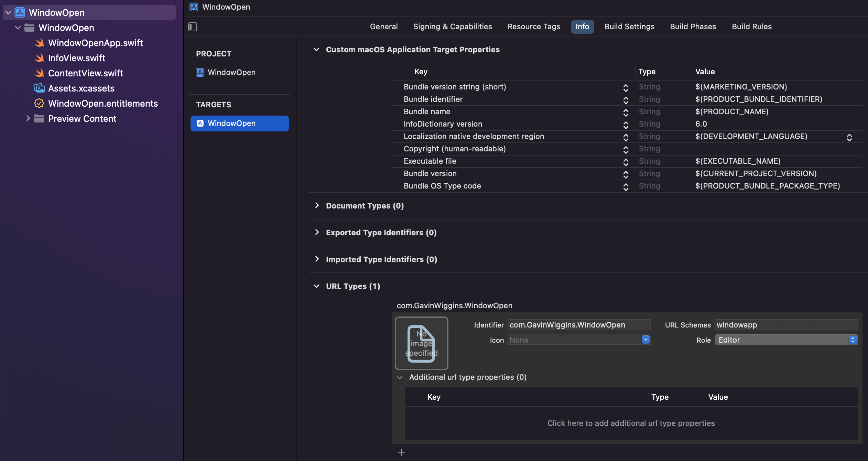Viewport: 868px width, 461px height.
Task: Switch to the Build Settings tab
Action: pos(629,27)
